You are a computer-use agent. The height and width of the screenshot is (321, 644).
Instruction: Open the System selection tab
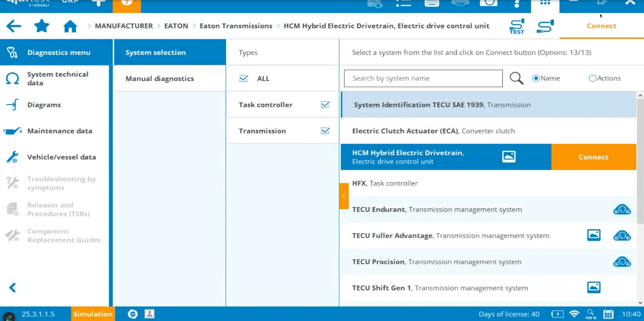(169, 52)
